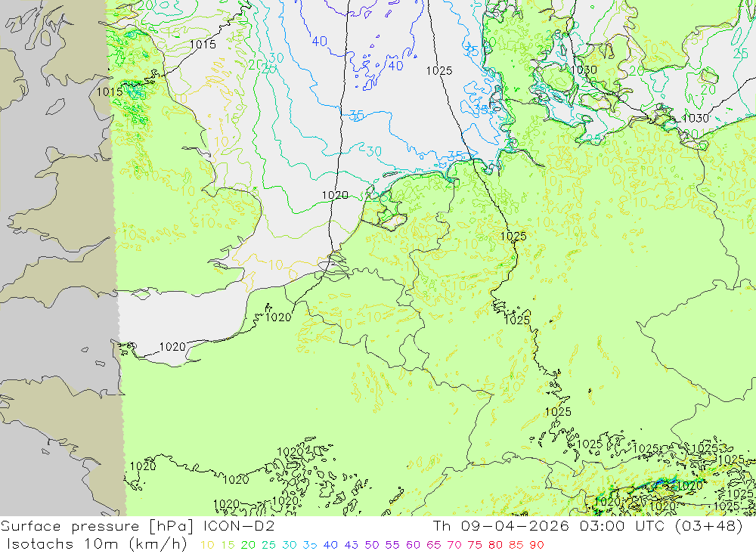756x554 pixels.
Task: Select the '70' value in the bottom legend
Action: (x=454, y=545)
